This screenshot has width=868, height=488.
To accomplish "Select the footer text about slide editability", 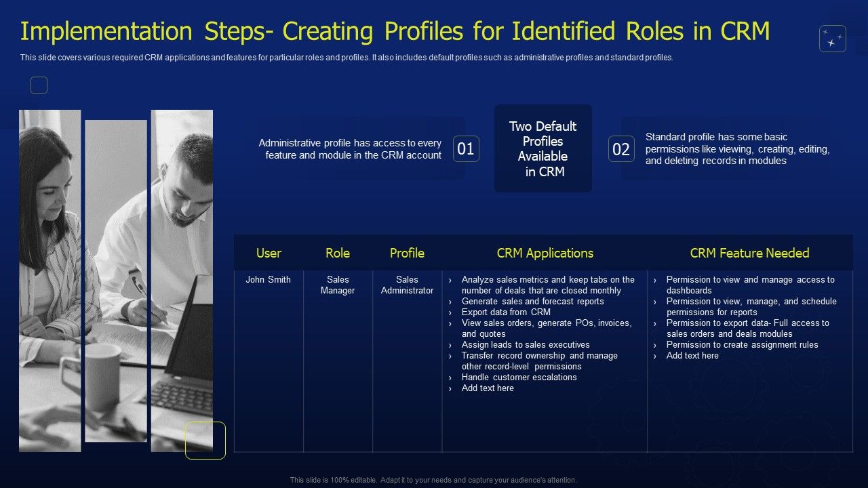I will (x=433, y=479).
